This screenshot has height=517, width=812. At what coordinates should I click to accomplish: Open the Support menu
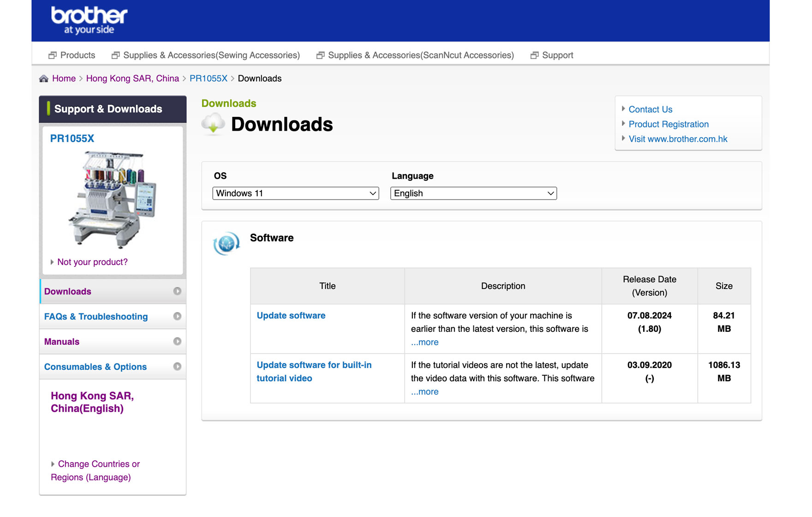pos(557,55)
